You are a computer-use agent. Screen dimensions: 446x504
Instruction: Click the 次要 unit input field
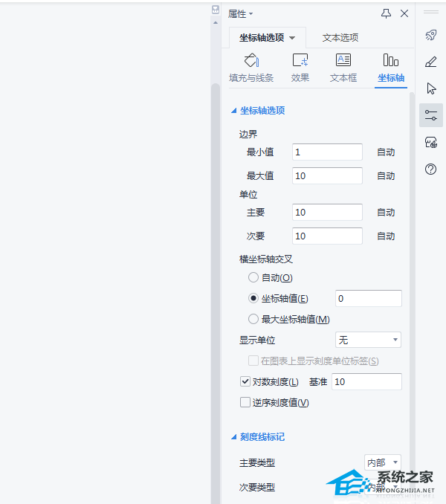pos(327,236)
